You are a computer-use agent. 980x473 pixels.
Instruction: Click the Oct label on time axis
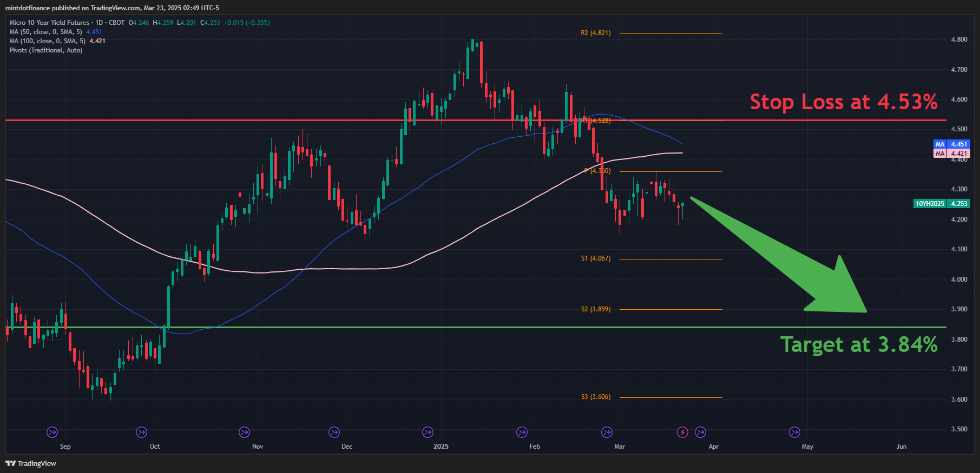click(155, 447)
